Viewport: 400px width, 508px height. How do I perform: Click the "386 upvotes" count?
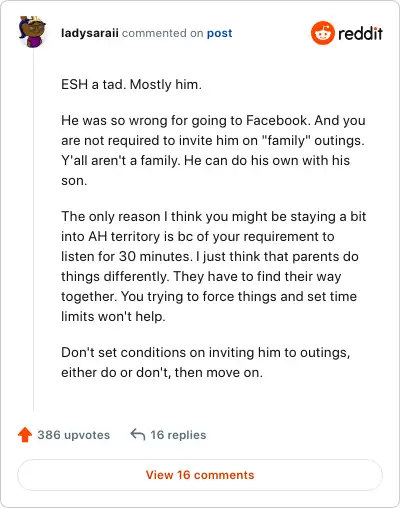tap(73, 435)
